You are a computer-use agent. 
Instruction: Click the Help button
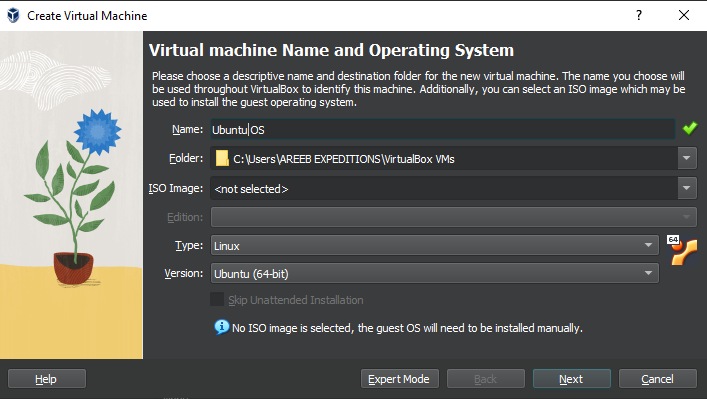[46, 379]
